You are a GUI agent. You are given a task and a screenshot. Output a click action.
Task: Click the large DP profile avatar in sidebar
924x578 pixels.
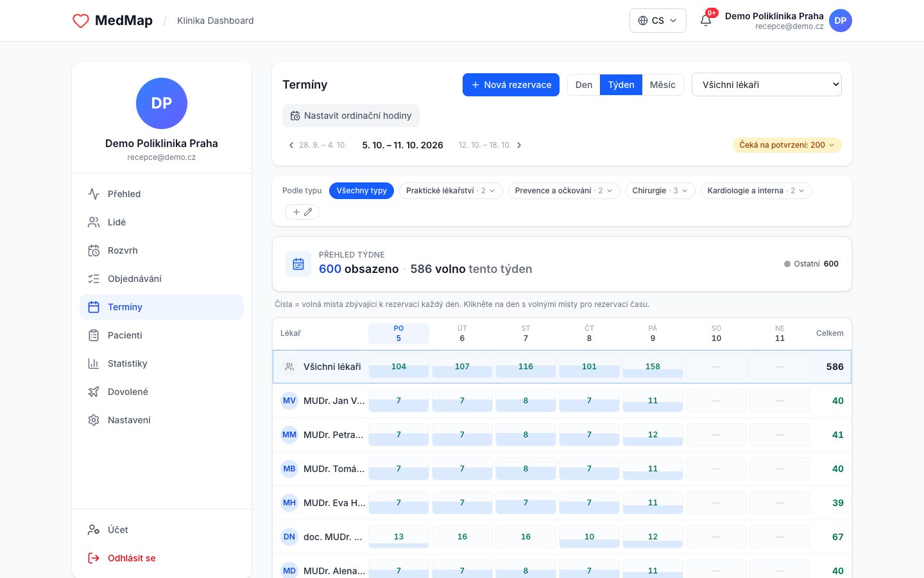pyautogui.click(x=162, y=103)
